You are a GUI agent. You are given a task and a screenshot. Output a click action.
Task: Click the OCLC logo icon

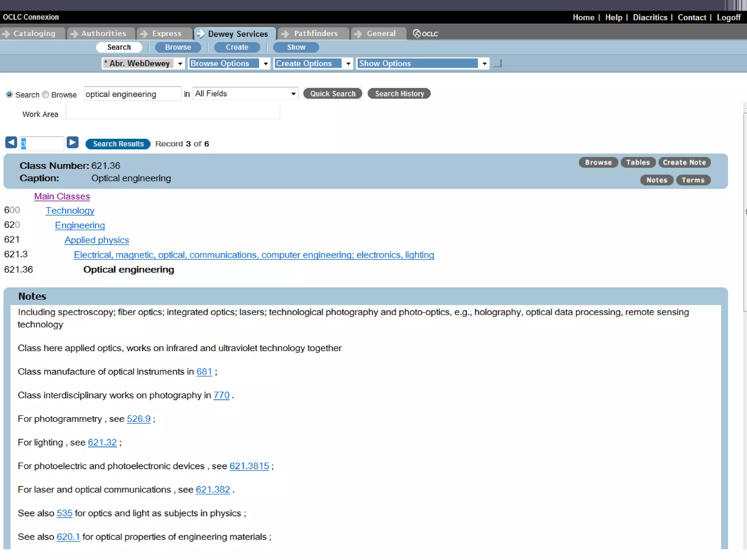(x=425, y=34)
